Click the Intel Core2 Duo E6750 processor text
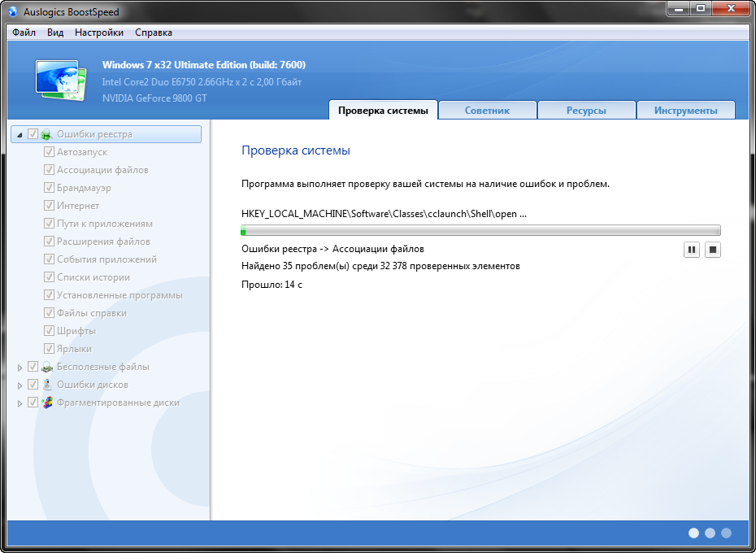This screenshot has height=553, width=756. [202, 82]
